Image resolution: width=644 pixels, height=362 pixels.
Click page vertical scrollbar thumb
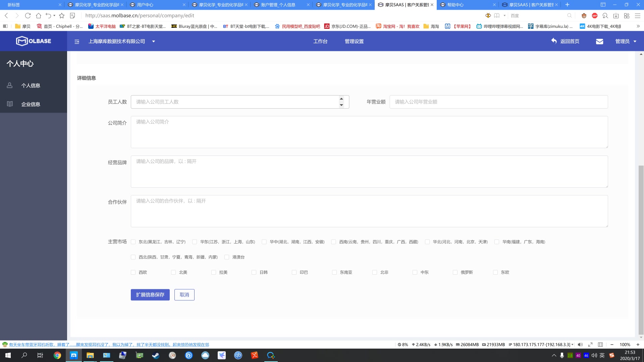click(641, 250)
